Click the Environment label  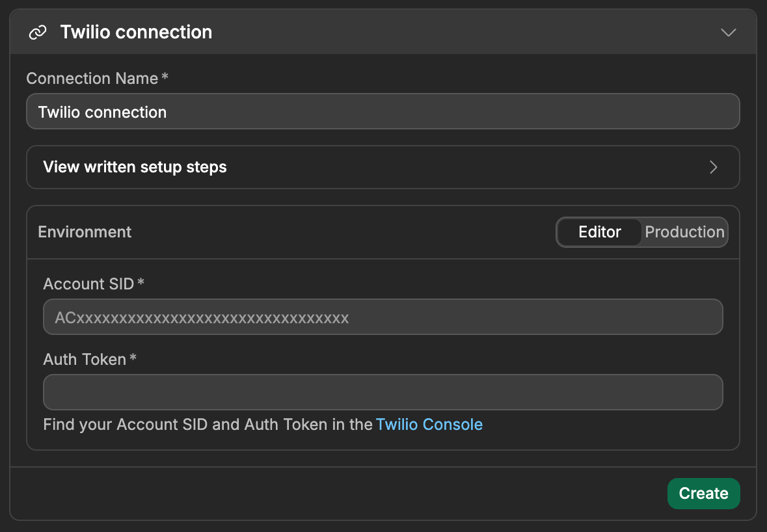pos(85,232)
